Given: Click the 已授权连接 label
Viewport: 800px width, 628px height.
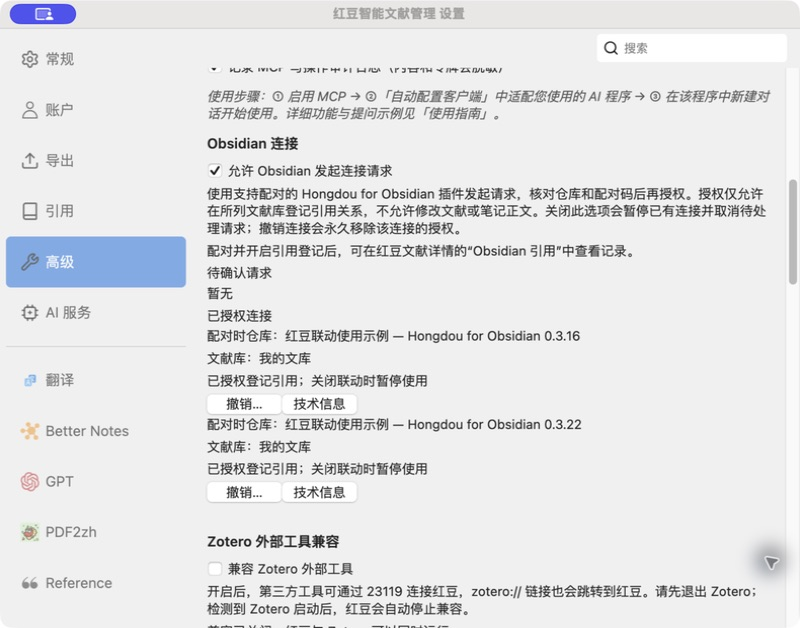Looking at the screenshot, I should [x=239, y=316].
